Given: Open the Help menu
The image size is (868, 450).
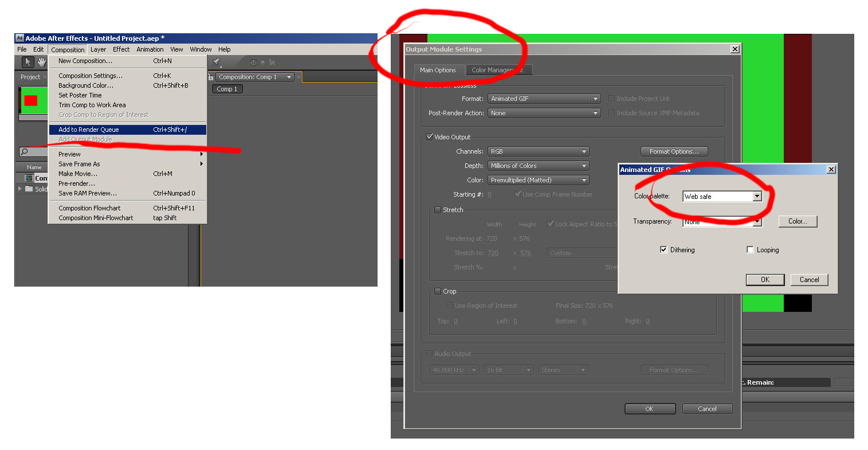Looking at the screenshot, I should click(x=224, y=49).
